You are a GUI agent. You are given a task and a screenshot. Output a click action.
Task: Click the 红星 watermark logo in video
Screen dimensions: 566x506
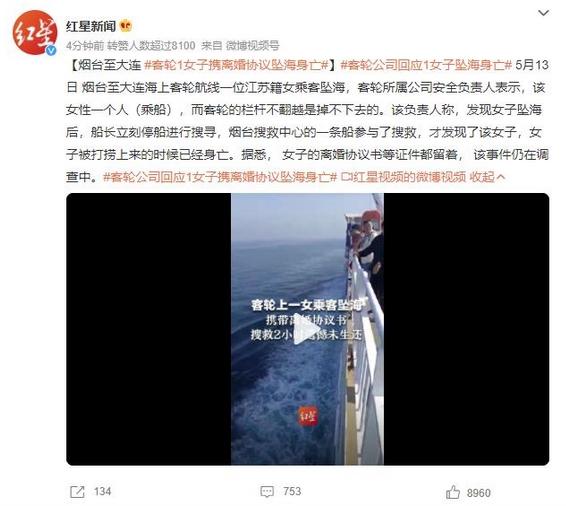[x=308, y=416]
